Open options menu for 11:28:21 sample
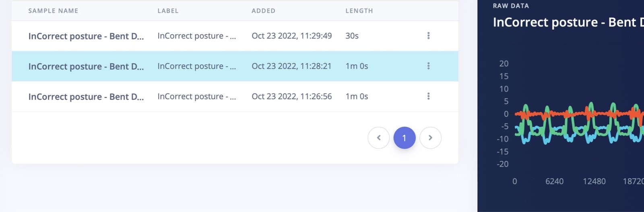The image size is (644, 212). (428, 66)
